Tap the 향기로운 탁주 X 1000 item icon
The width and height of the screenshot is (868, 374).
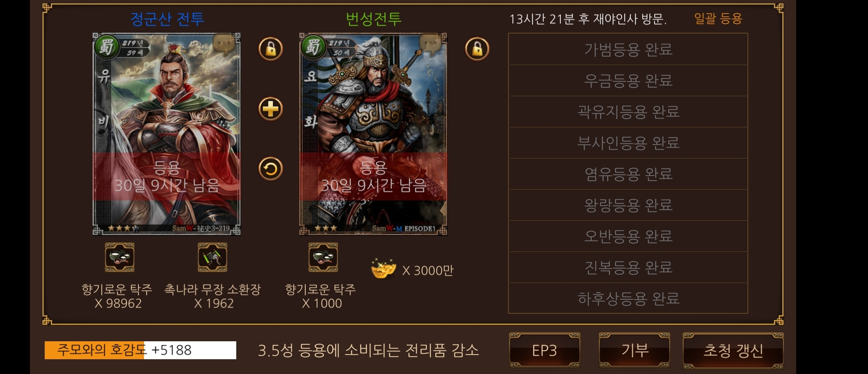323,257
